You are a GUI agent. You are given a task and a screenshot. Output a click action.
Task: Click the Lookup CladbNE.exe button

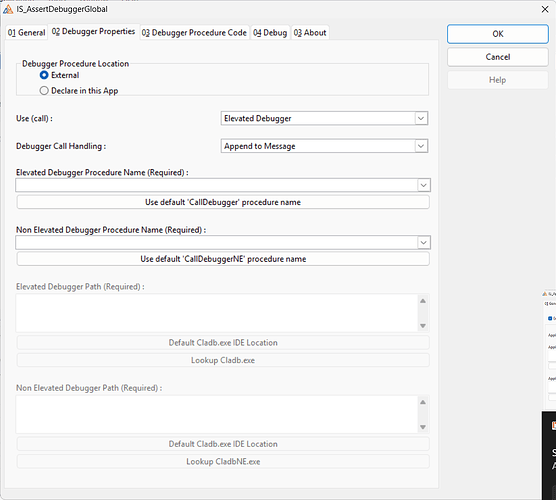(x=223, y=462)
